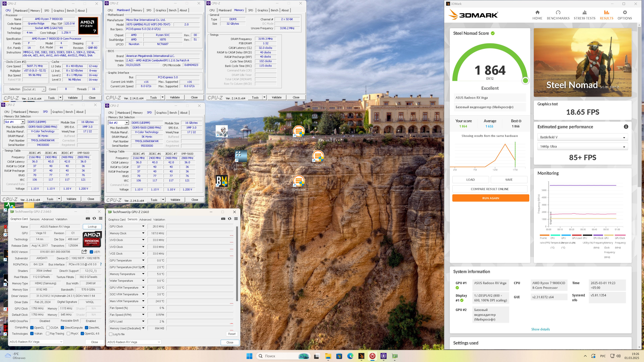Image resolution: width=644 pixels, height=362 pixels.
Task: Open OPTIONS gear in 3DMark
Action: pos(625,15)
